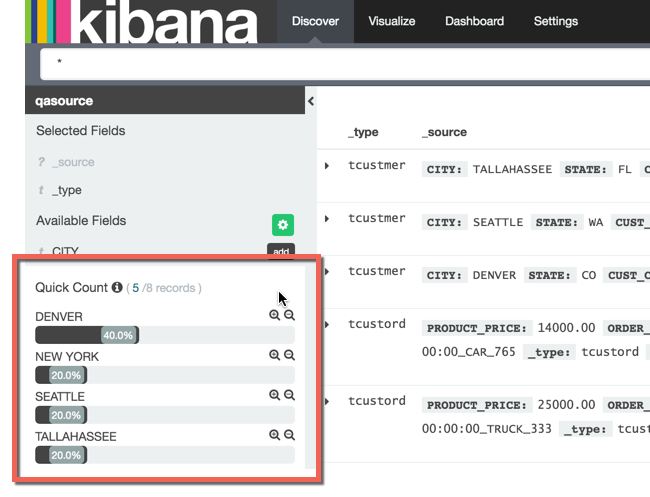Exclude SEATTLE using the minus magnifier icon
650x497 pixels.
289,395
